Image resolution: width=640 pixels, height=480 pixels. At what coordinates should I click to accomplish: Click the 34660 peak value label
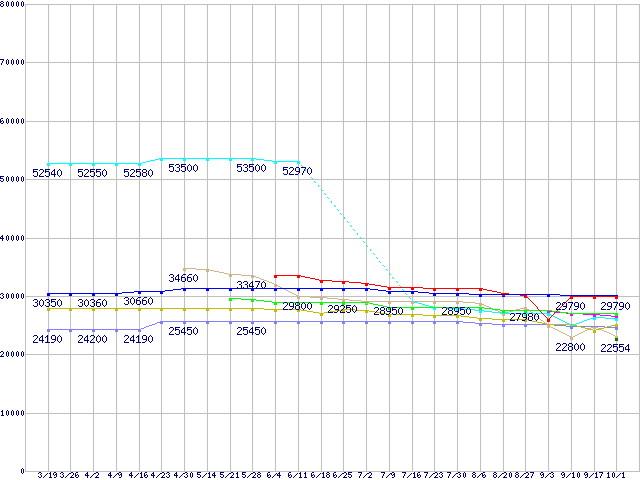pos(183,278)
